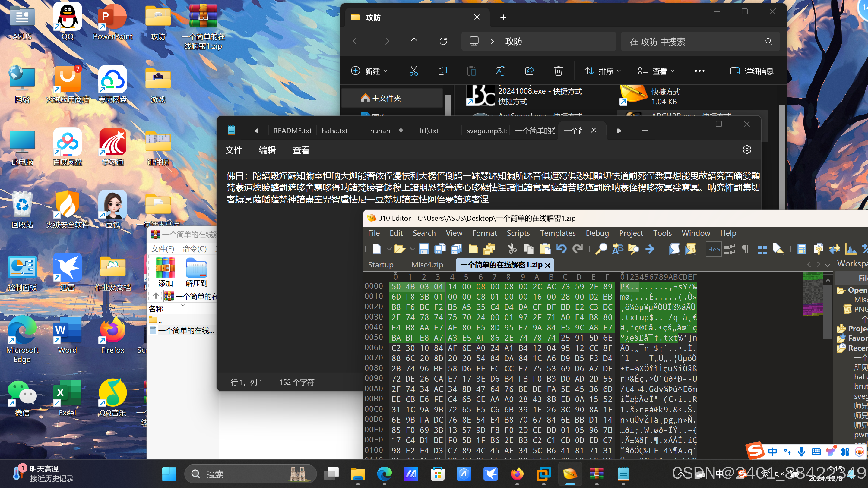868x488 pixels.
Task: Click the 在 攻防 中搜索 search field
Action: 694,41
